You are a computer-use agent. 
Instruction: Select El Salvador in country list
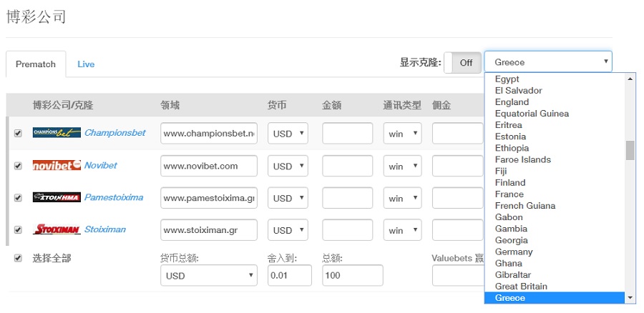tap(555, 91)
